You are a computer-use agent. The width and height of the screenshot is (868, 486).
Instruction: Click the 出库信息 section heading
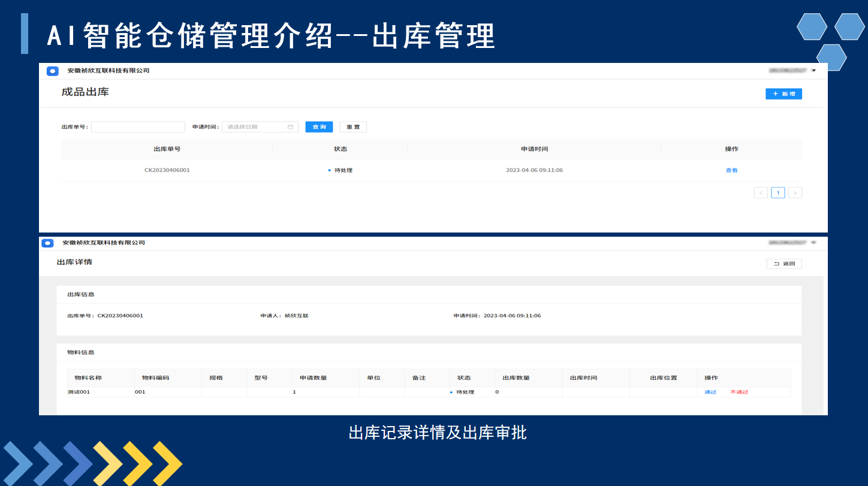pos(80,295)
